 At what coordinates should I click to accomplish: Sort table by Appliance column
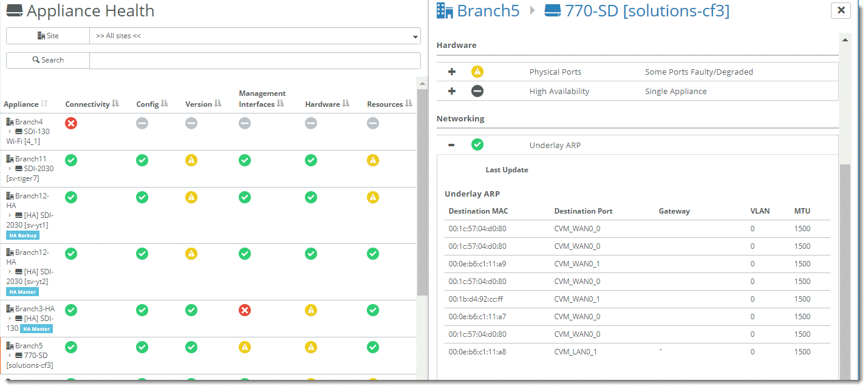coord(44,104)
